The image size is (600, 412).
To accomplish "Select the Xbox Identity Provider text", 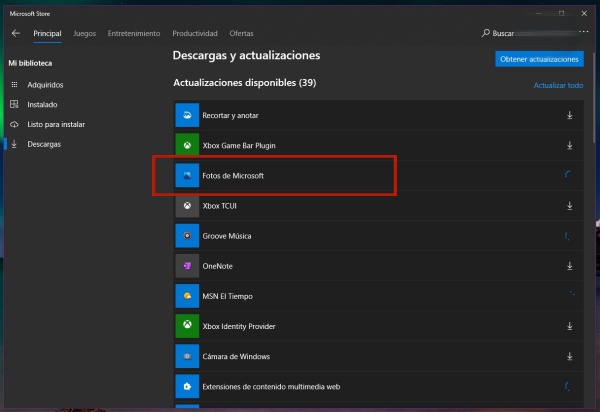I will click(239, 326).
